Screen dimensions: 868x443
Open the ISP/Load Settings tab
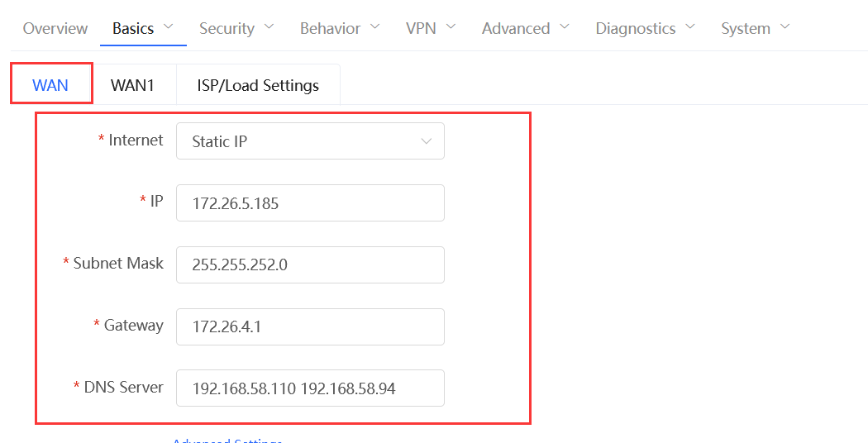(258, 85)
